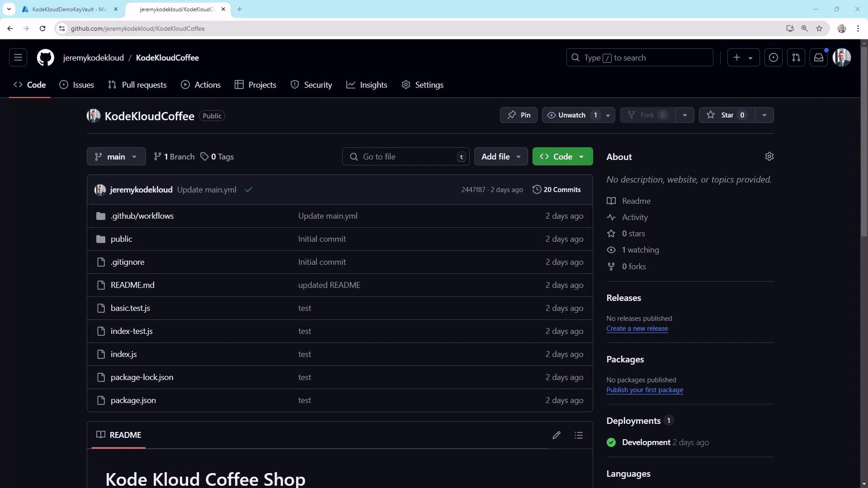Image resolution: width=868 pixels, height=488 pixels.
Task: Click the Create a new release link
Action: [637, 328]
